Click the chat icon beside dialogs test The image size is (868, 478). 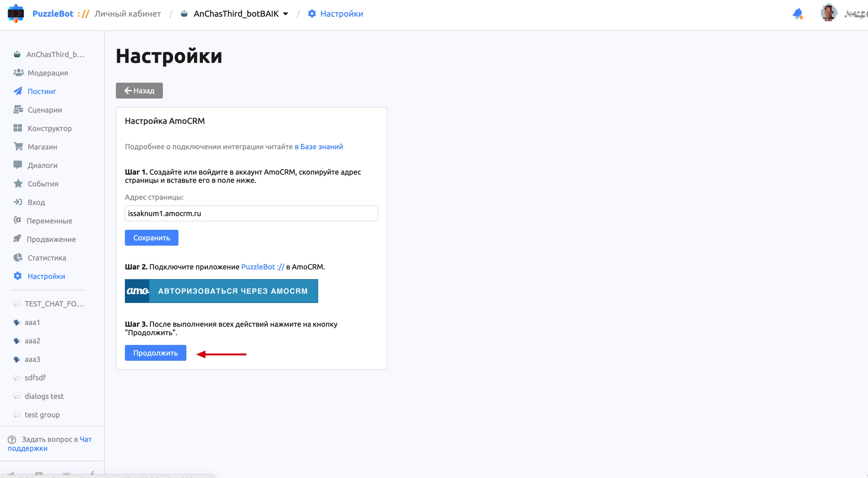[x=17, y=396]
